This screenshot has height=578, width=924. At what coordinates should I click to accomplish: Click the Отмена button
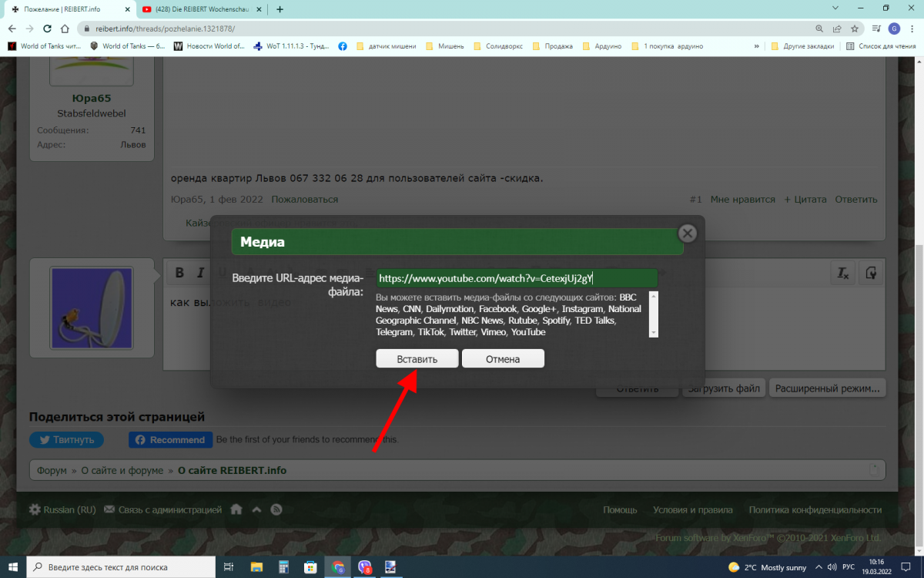click(x=503, y=359)
